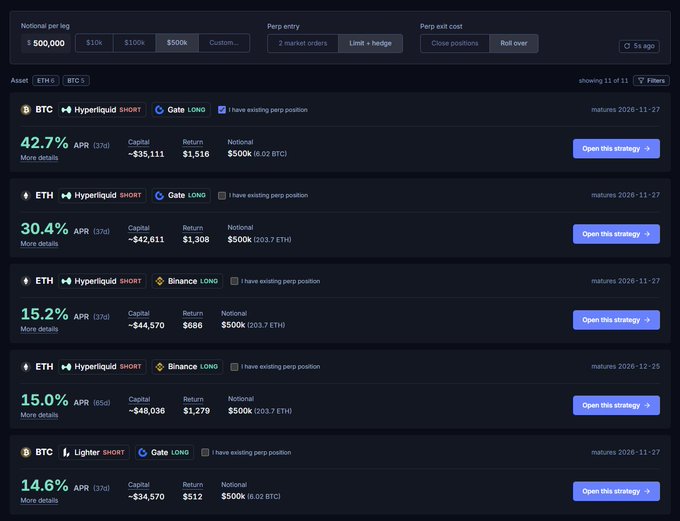This screenshot has height=521, width=680.
Task: Set perp exit cost to Close positions
Action: 454,43
